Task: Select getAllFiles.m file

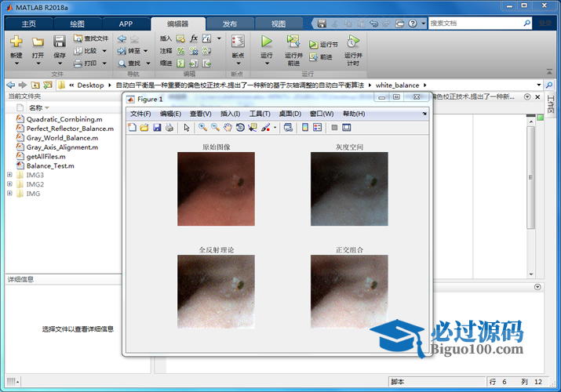Action: pyautogui.click(x=46, y=156)
